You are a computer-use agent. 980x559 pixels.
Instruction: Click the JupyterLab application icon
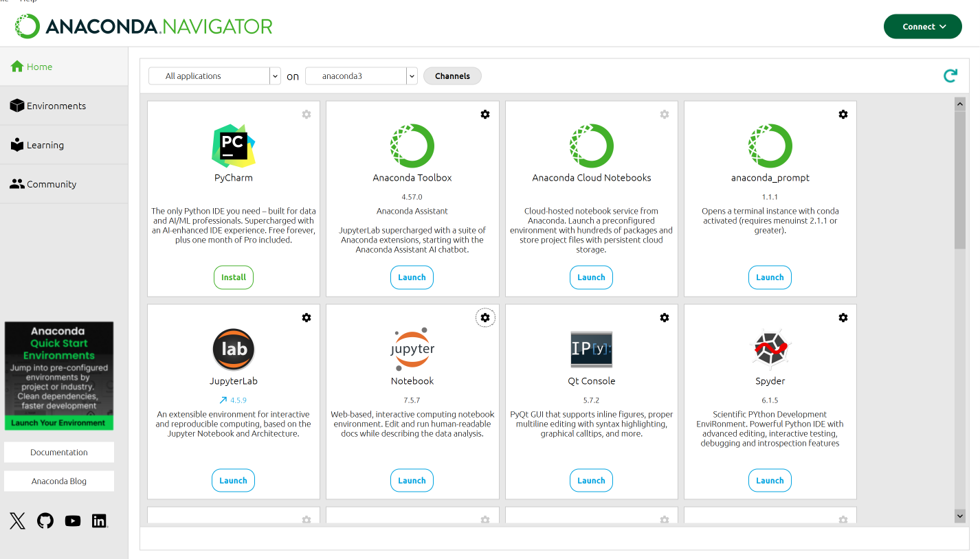tap(234, 350)
